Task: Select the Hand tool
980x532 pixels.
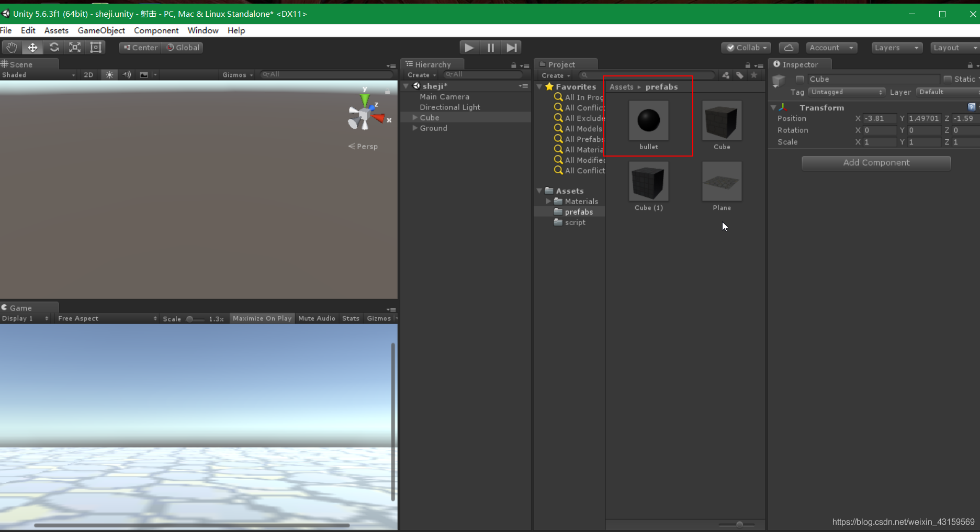Action: click(12, 48)
